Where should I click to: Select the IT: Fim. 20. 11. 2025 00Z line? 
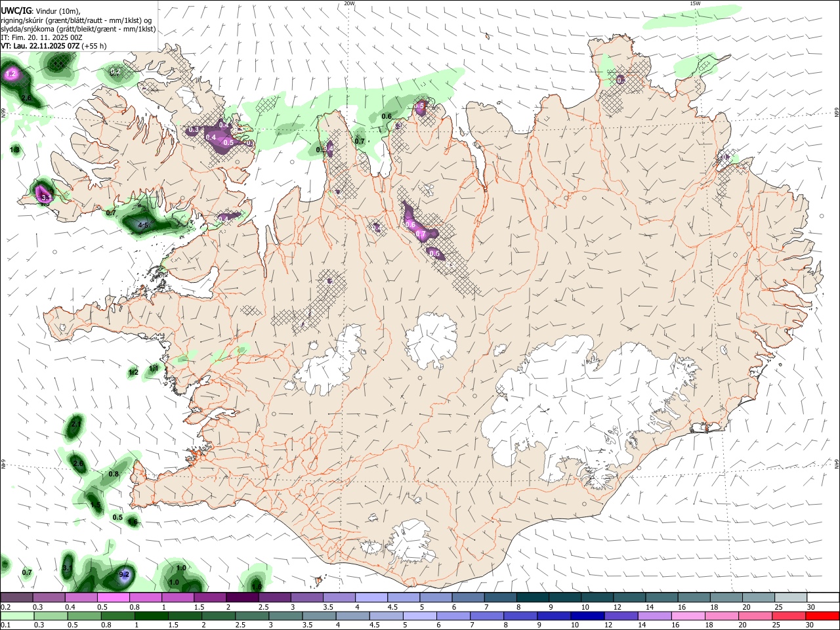click(42, 37)
